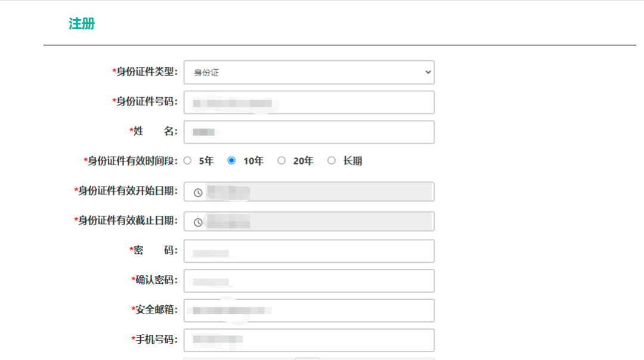The image size is (644, 360).
Task: Click the 身份证件有效截止日期 date field
Action: click(309, 221)
